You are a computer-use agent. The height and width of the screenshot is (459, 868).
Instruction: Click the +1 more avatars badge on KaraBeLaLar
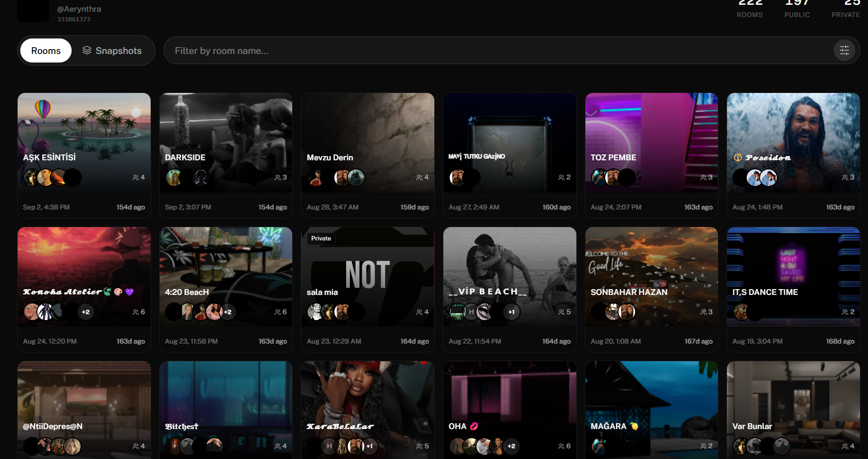[370, 446]
